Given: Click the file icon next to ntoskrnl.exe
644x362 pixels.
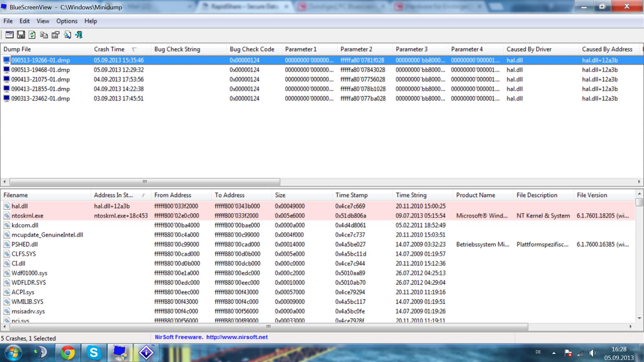Looking at the screenshot, I should pos(7,216).
